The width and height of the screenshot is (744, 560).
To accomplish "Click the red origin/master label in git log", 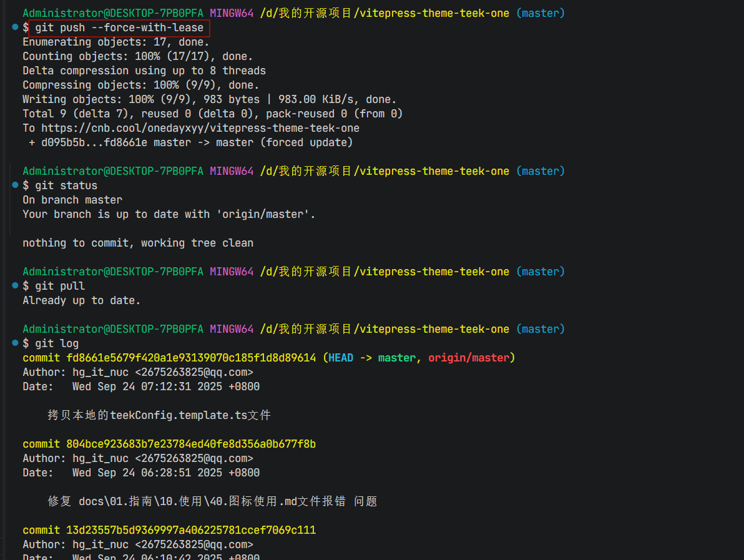I will (468, 358).
